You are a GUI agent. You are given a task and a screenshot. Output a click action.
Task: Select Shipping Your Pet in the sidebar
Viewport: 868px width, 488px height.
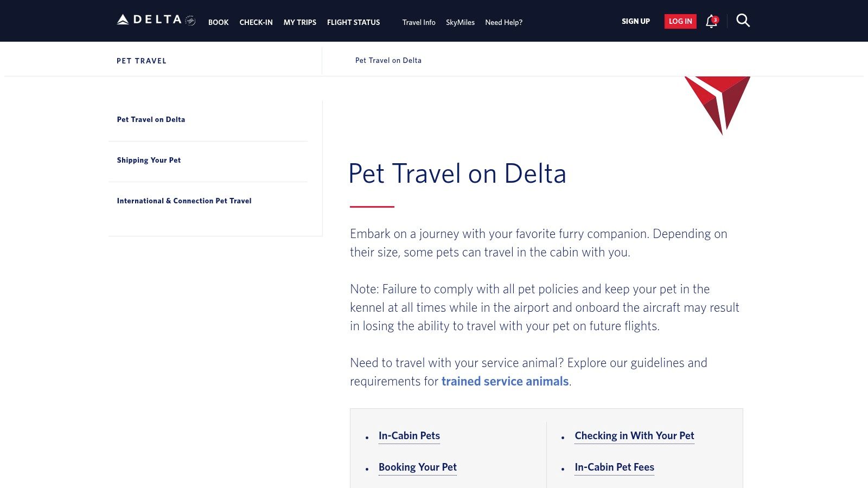click(x=149, y=160)
